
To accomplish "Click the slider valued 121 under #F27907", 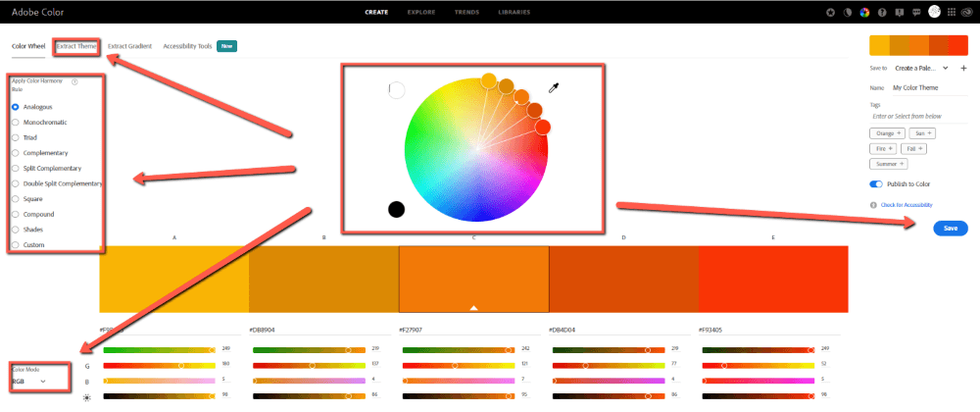I will 459,365.
